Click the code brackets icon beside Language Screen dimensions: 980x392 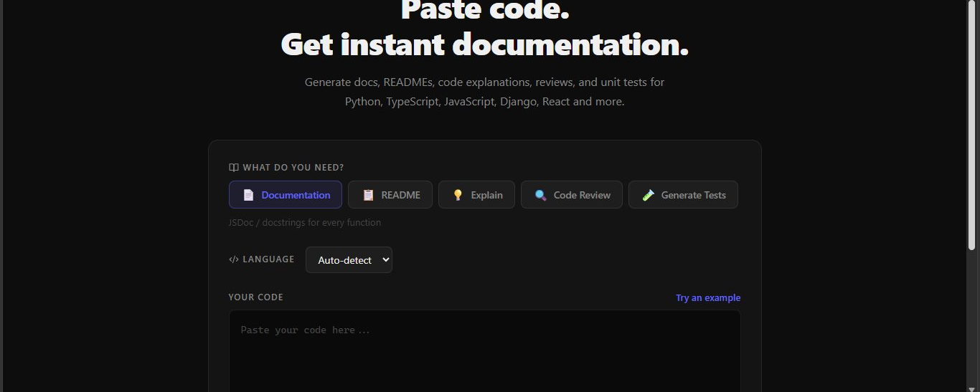[233, 259]
